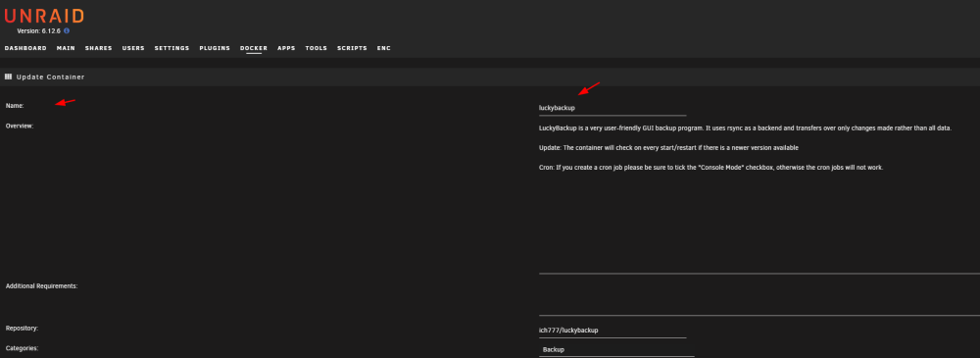Click the Repository field ich777/luckybackup
Image resolution: width=980 pixels, height=358 pixels.
[612, 330]
